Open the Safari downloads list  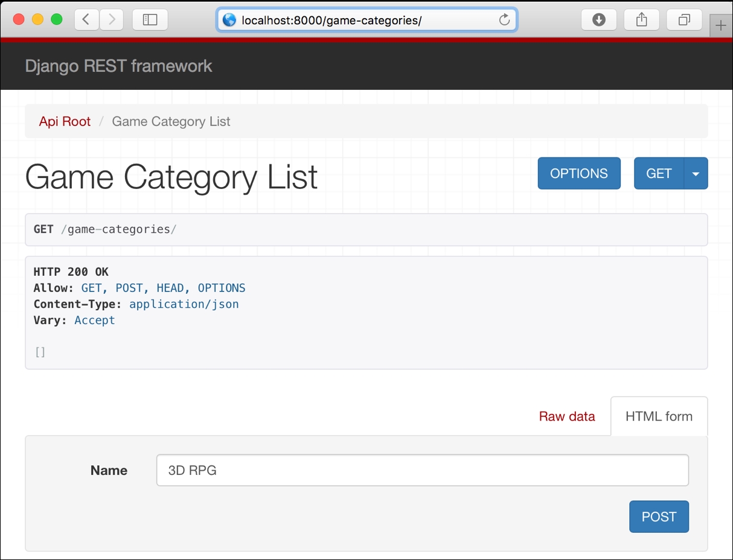point(598,20)
